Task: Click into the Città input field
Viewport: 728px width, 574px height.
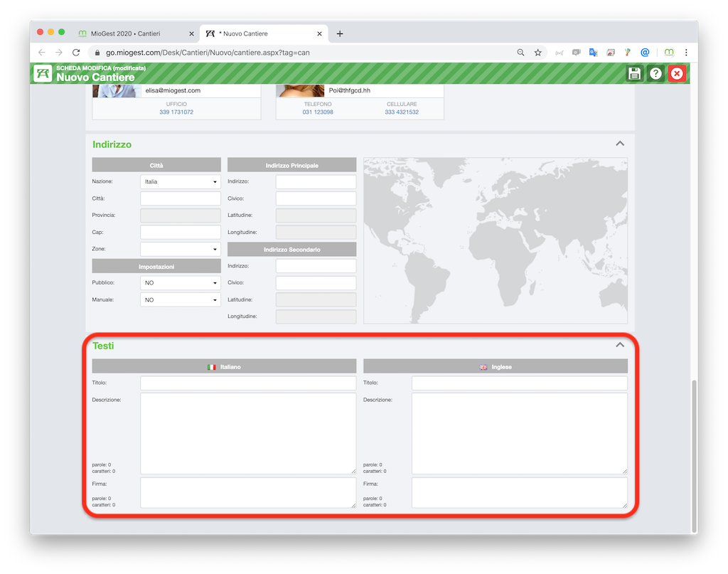Action: 180,198
